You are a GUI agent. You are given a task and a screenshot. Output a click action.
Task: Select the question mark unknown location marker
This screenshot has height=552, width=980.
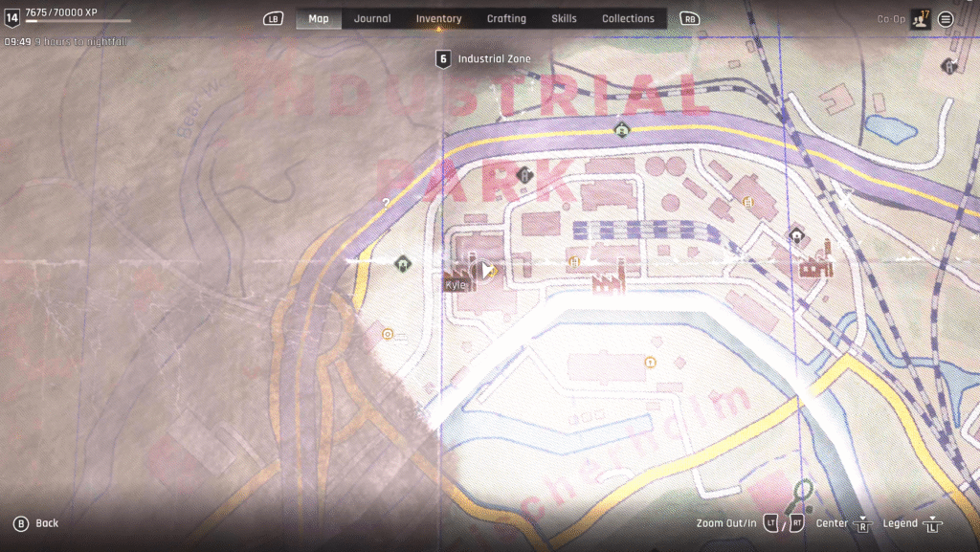click(386, 203)
